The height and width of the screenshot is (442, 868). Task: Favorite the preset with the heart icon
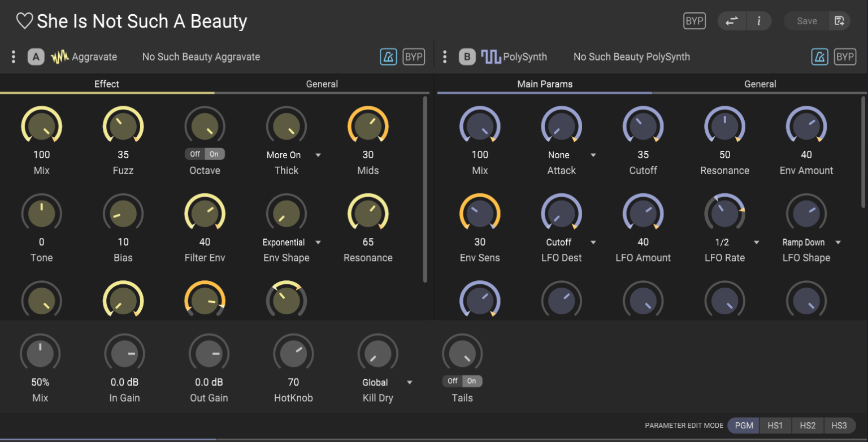24,21
